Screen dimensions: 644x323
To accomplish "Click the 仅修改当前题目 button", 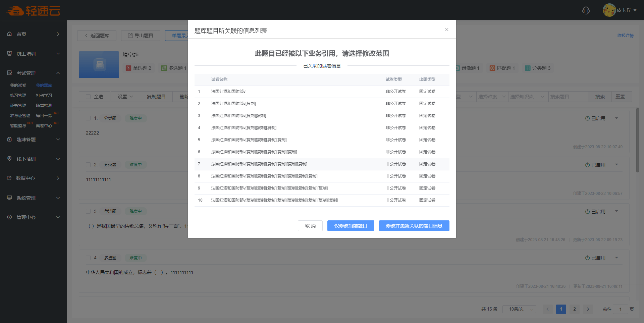I will 351,226.
